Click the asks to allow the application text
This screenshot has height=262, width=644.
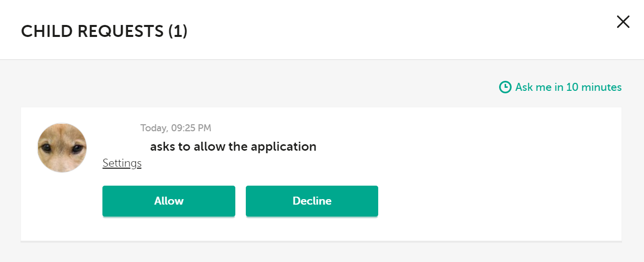[x=233, y=147]
